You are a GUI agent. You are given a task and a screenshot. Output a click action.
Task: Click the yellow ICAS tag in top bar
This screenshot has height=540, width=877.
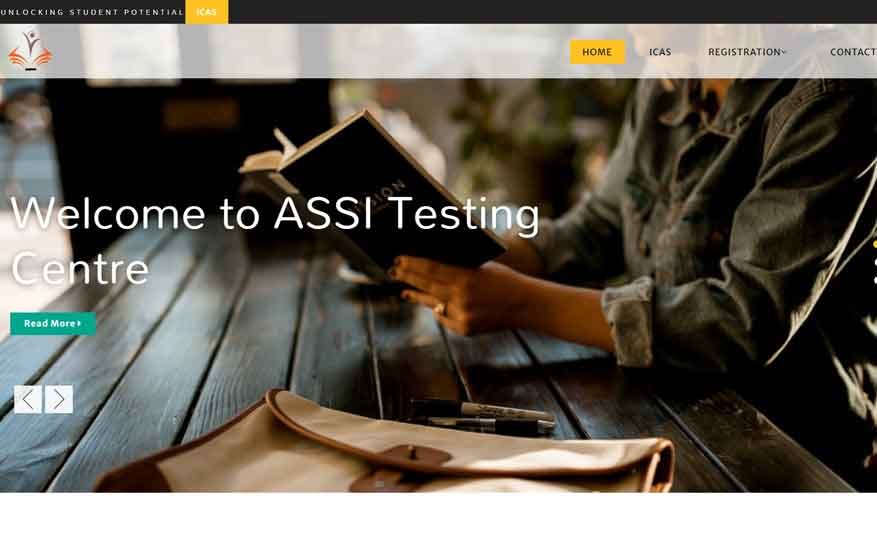(x=206, y=12)
